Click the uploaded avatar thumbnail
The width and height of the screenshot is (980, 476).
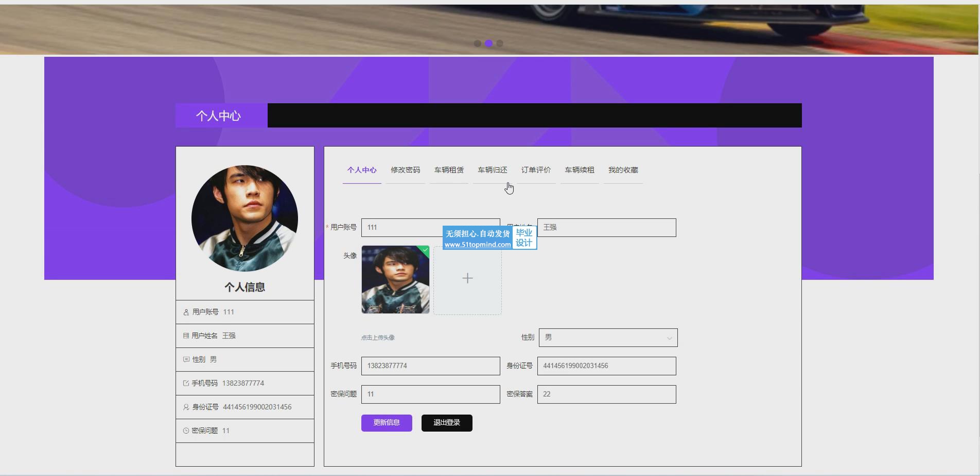(x=395, y=280)
